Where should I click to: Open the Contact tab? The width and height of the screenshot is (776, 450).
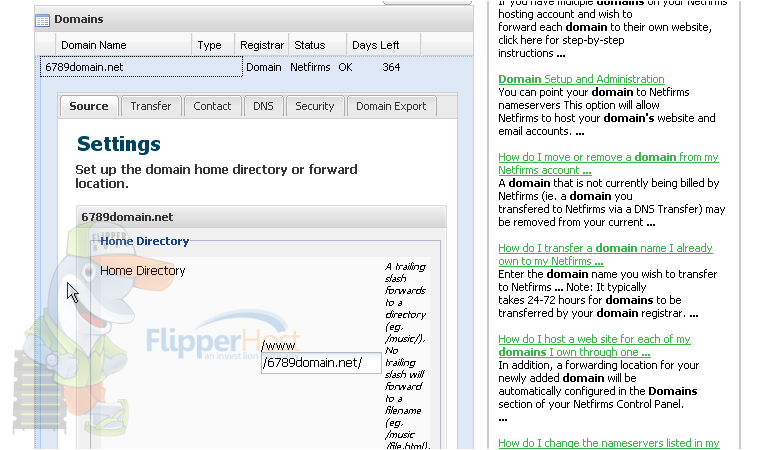[212, 106]
